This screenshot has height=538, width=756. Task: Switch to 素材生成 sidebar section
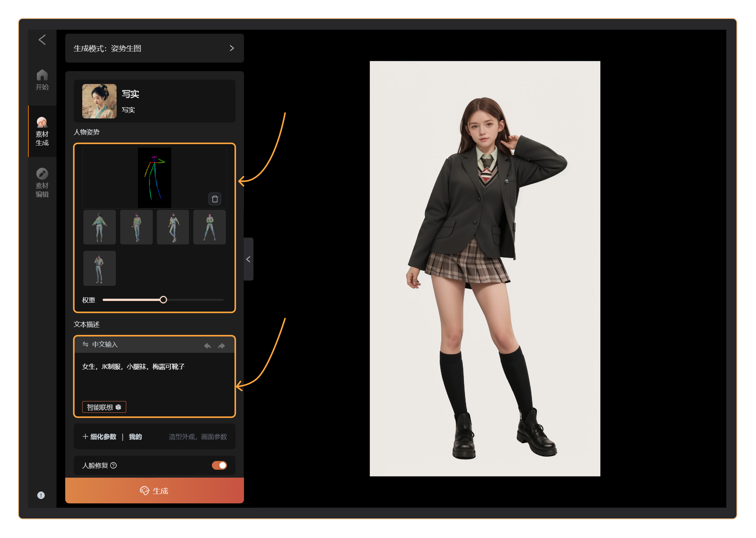(x=42, y=131)
